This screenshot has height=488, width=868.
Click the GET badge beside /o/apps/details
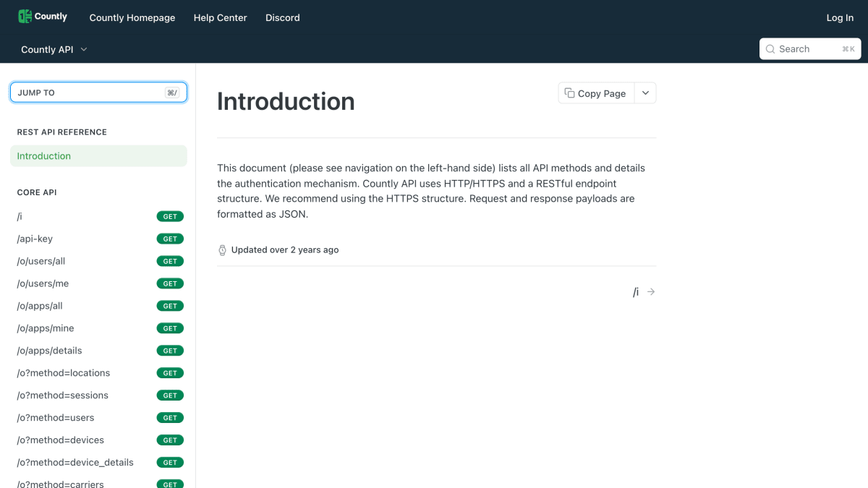[170, 351]
